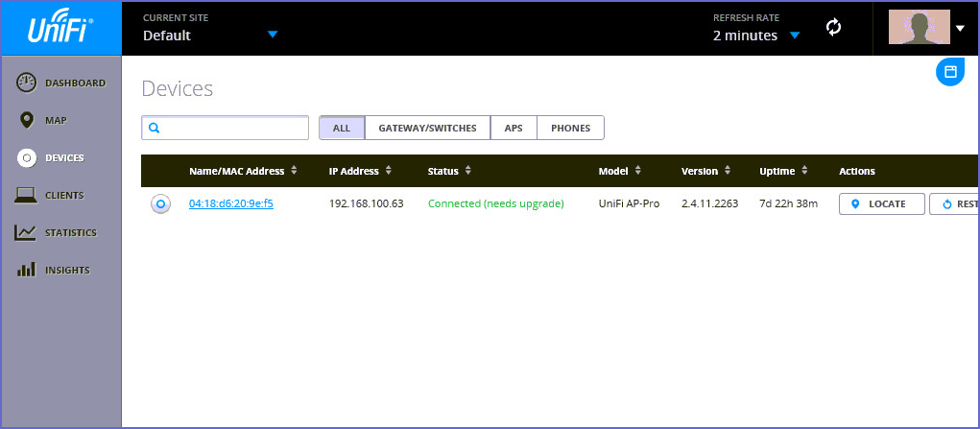Image resolution: width=980 pixels, height=429 pixels.
Task: Click the magnifier icon in search box
Action: 155,129
